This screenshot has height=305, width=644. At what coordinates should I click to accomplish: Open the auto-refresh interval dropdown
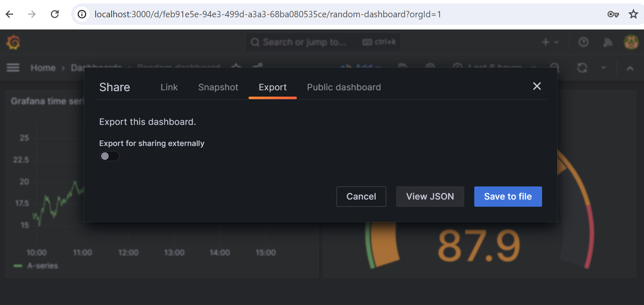604,67
